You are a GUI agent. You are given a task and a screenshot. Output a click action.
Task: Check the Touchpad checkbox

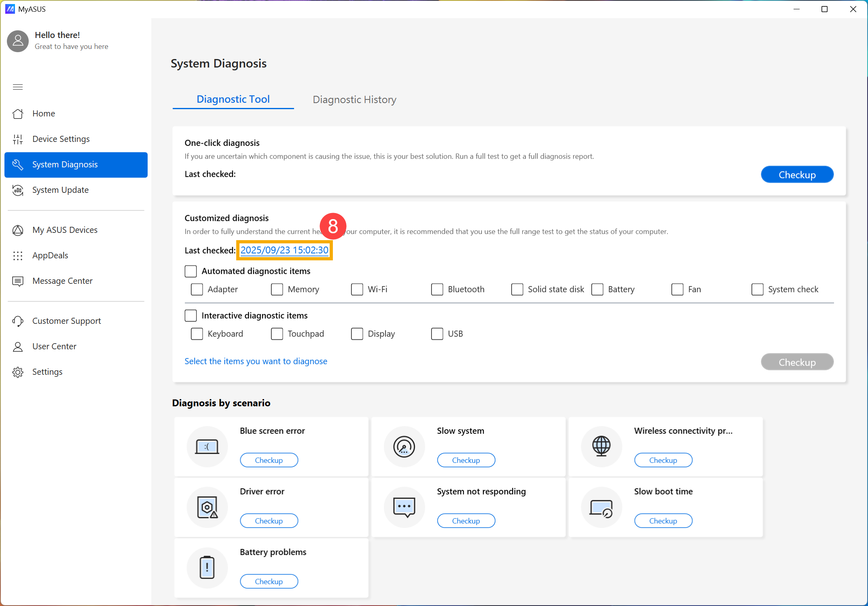277,334
